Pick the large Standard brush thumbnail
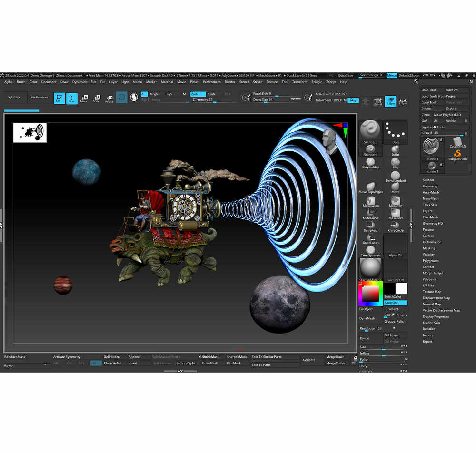The height and width of the screenshot is (453, 476). pos(370,132)
